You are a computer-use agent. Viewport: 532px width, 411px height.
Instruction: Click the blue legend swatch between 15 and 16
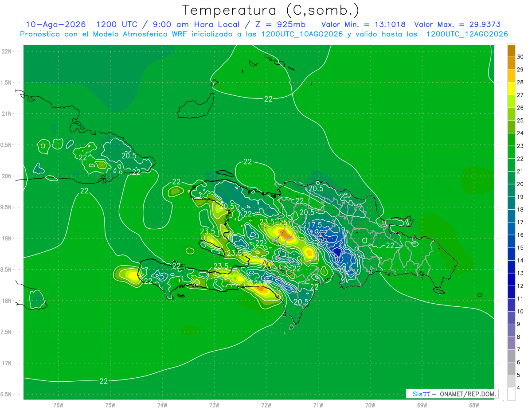coord(511,241)
